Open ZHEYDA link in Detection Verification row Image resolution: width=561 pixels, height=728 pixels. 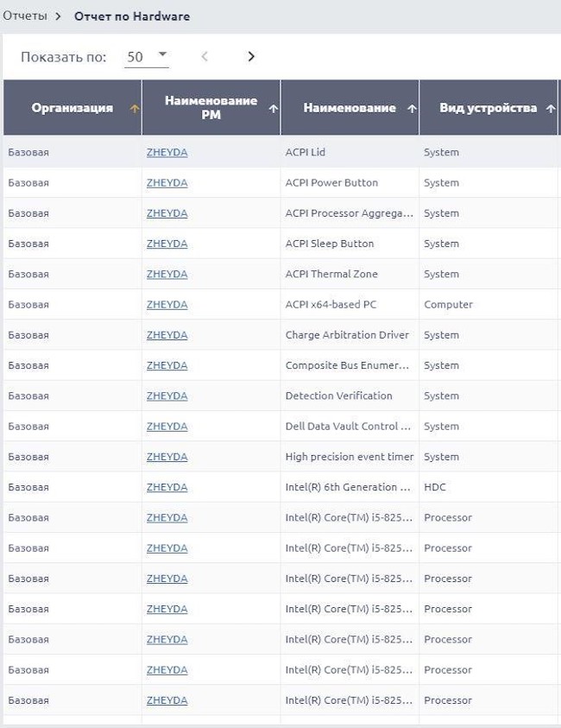[x=167, y=396]
